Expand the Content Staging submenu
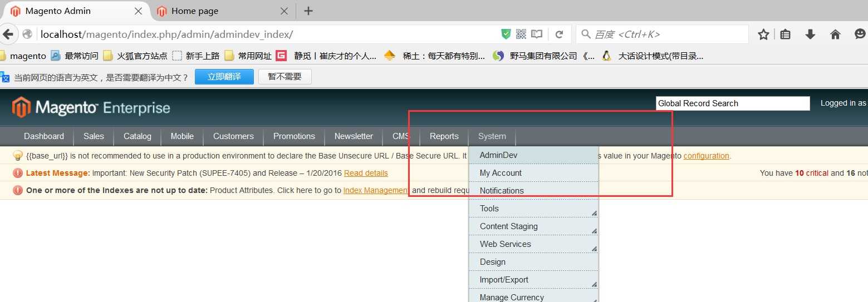 533,226
